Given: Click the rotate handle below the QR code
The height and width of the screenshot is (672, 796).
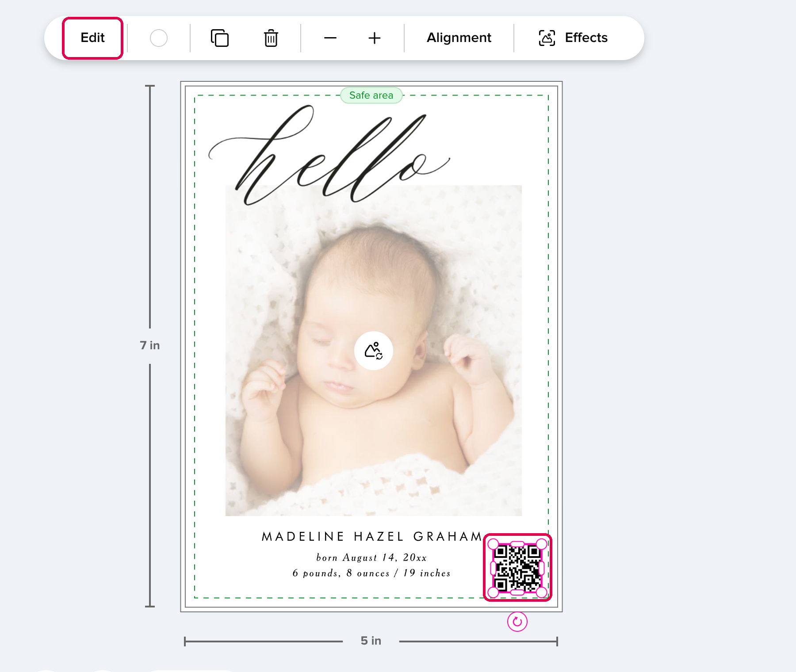Looking at the screenshot, I should point(517,622).
